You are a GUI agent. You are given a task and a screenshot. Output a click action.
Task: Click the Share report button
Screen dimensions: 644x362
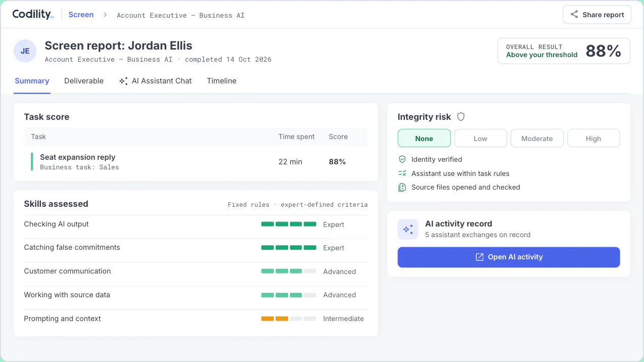point(597,15)
